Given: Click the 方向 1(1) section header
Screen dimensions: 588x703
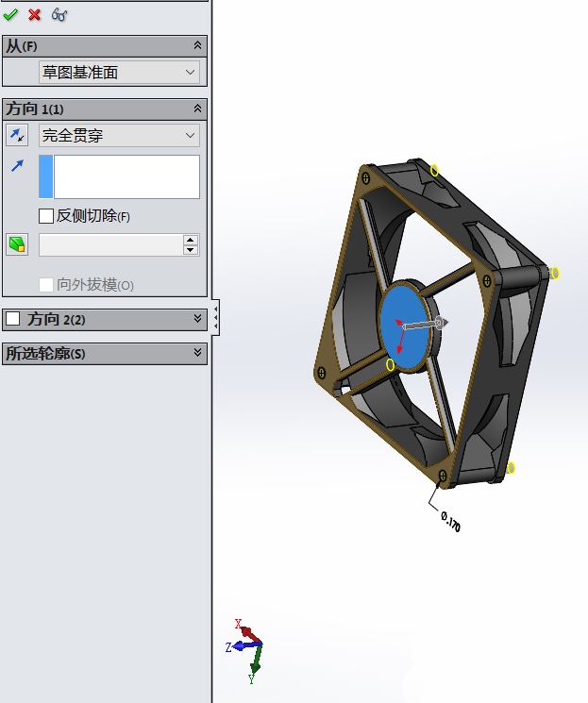Looking at the screenshot, I should 105,109.
